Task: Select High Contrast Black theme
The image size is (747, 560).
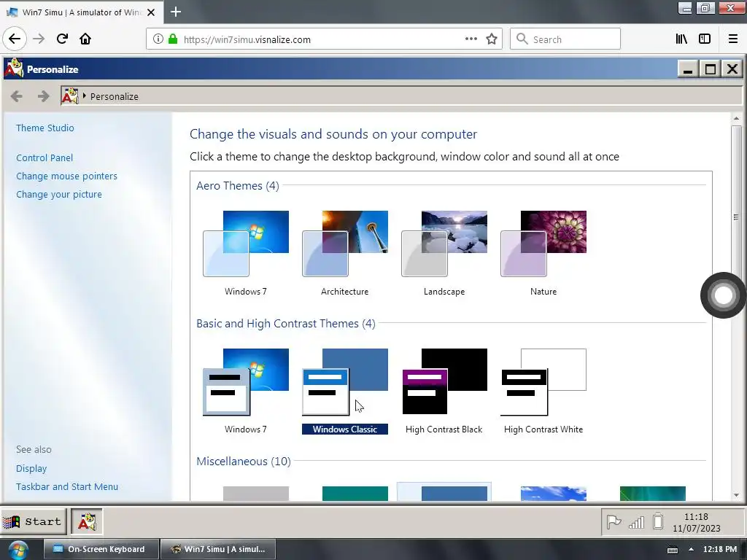Action: coord(444,391)
